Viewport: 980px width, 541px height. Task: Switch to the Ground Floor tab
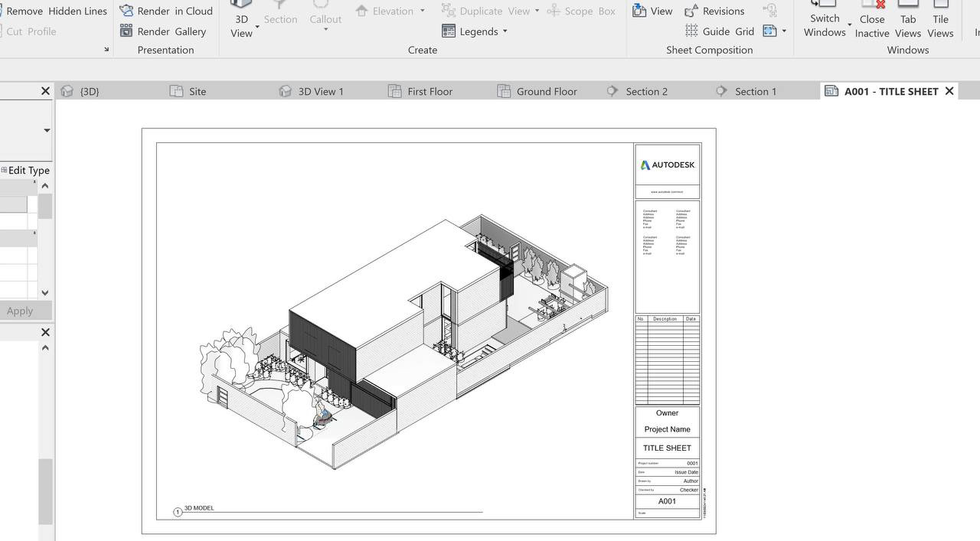coord(537,91)
